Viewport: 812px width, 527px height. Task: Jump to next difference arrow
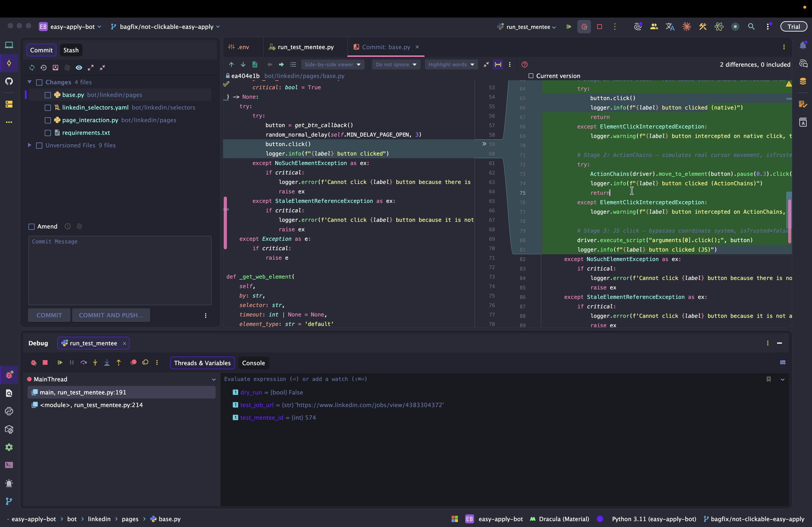[x=243, y=64]
